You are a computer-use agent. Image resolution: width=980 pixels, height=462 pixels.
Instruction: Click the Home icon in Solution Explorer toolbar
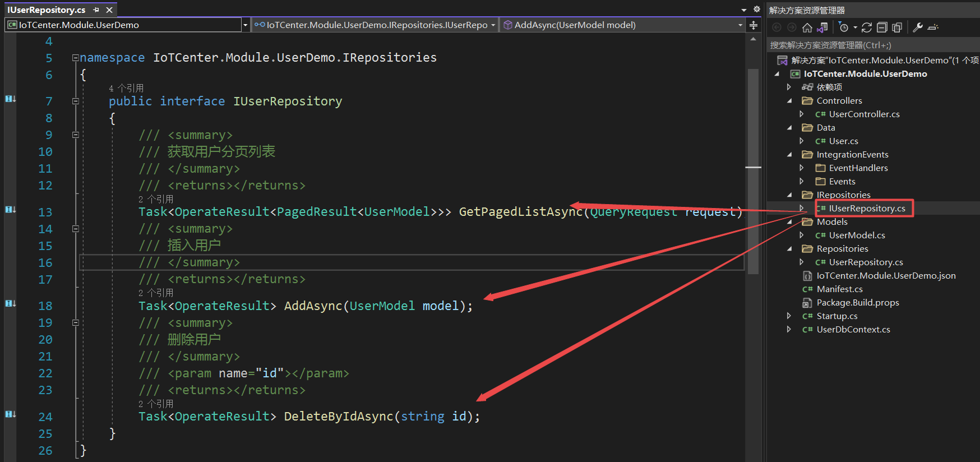[x=807, y=27]
